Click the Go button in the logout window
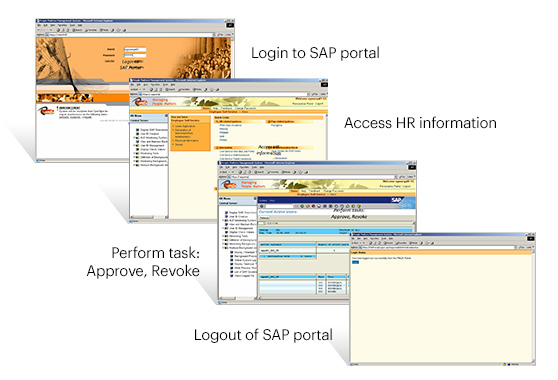 (x=522, y=247)
